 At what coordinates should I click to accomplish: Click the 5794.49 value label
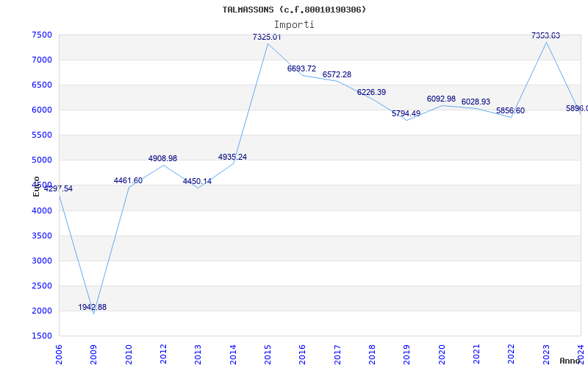click(406, 113)
